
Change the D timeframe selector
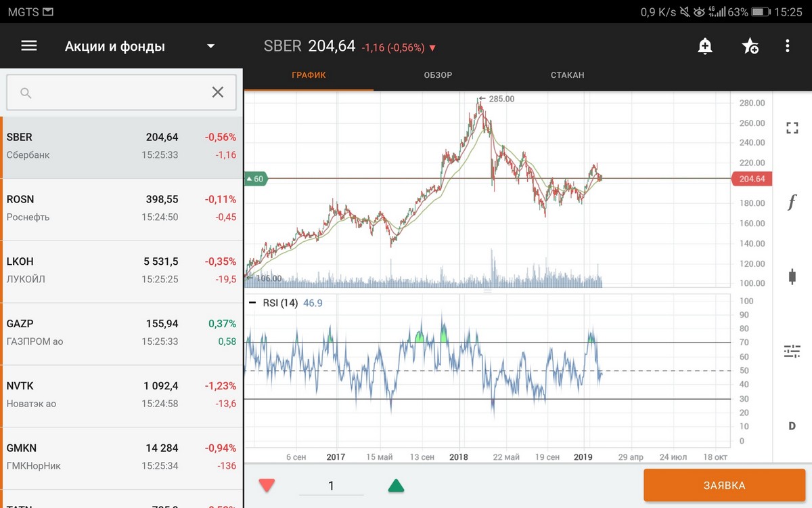coord(792,426)
